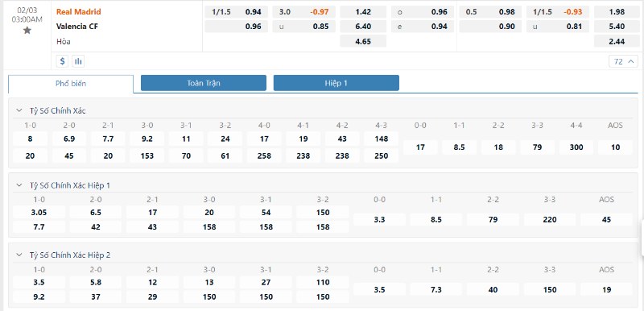644x311 pixels.
Task: Pick second-half AOS odds of 19
Action: click(x=607, y=289)
